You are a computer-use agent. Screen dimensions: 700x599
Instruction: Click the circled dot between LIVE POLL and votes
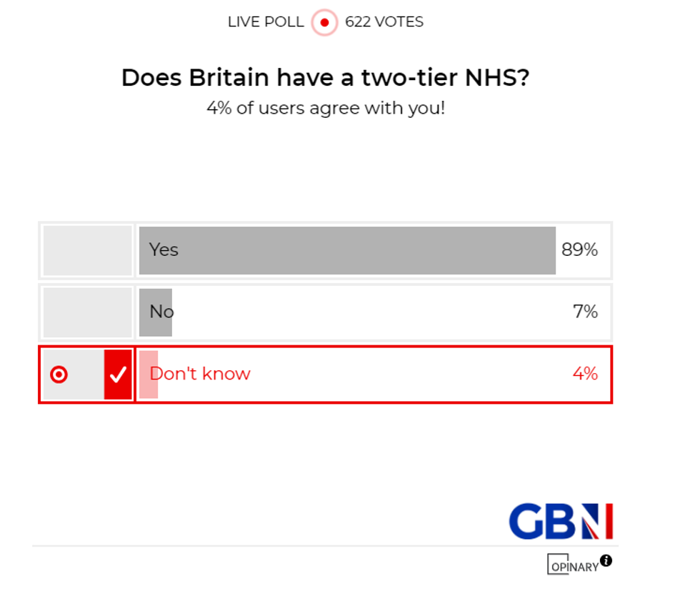[324, 22]
